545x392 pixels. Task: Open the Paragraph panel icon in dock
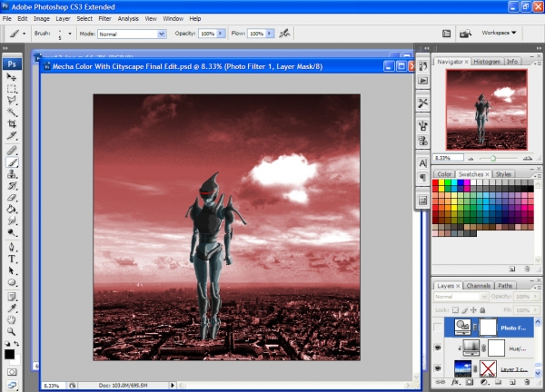pos(422,178)
